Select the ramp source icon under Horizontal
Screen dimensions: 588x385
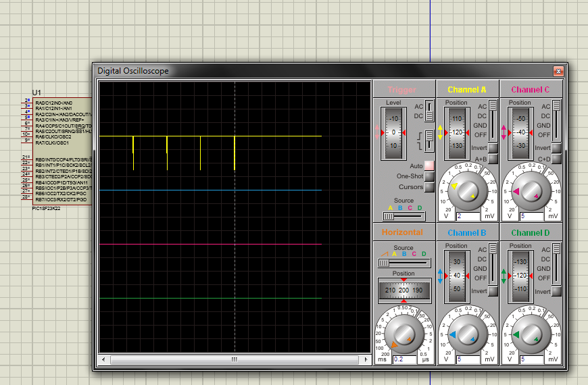(x=384, y=254)
